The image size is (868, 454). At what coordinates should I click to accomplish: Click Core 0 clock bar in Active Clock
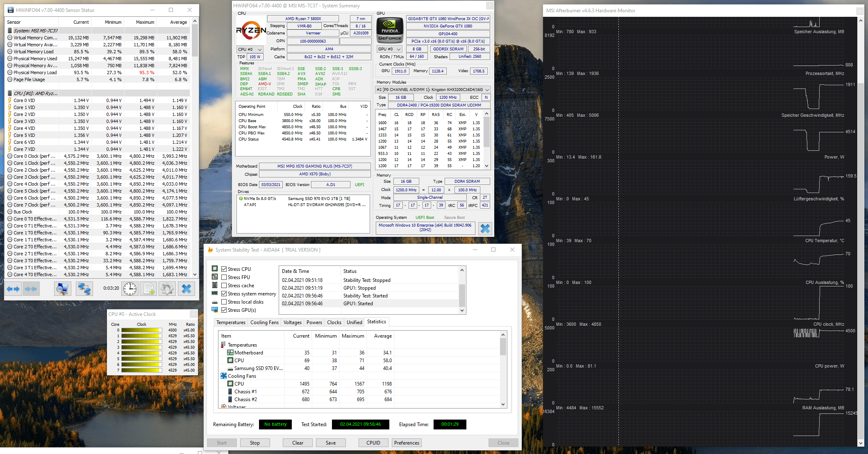tap(142, 330)
